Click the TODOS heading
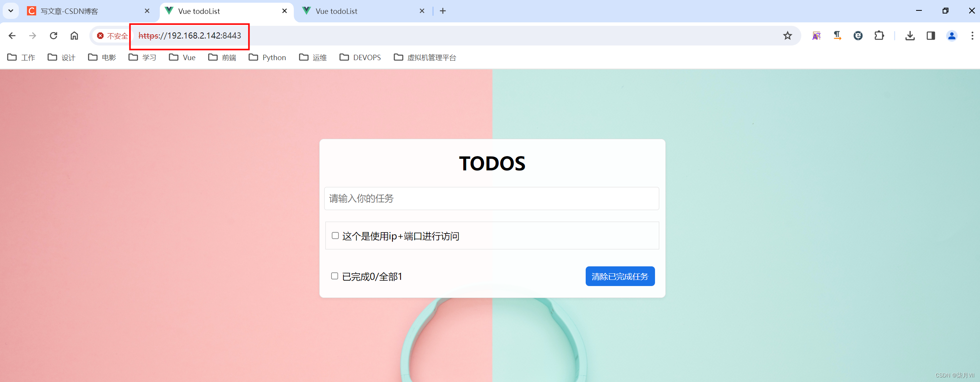980x382 pixels. (x=492, y=163)
